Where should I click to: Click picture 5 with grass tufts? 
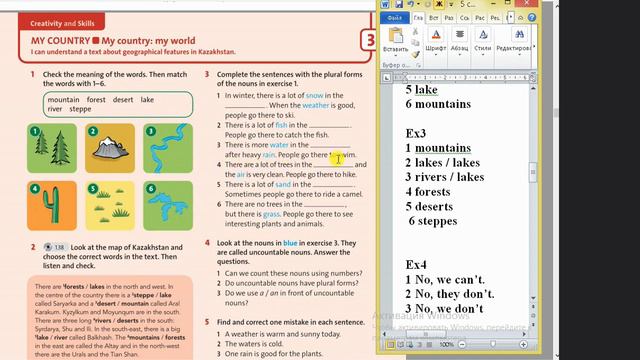tap(110, 206)
